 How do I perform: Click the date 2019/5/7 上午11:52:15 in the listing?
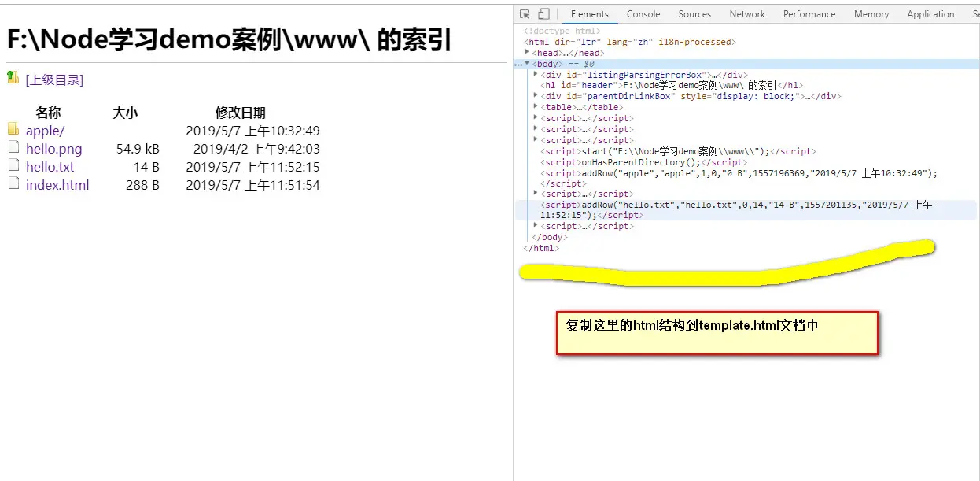point(252,167)
